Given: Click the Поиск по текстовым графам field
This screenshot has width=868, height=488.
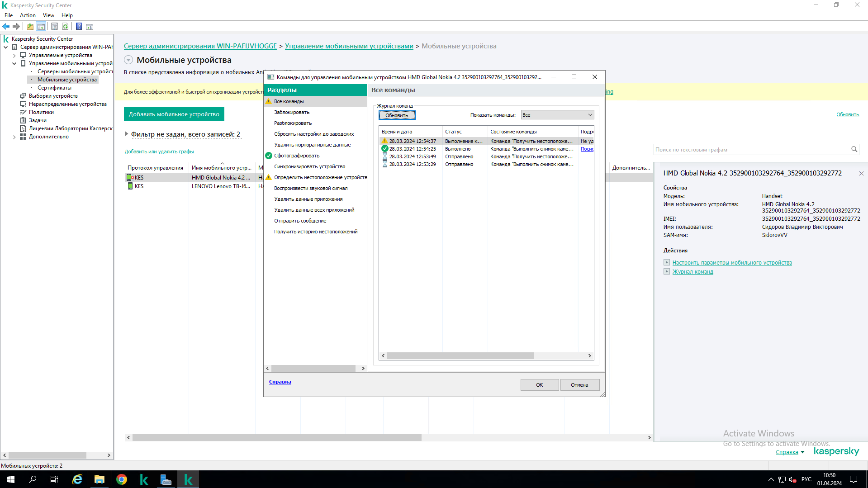Looking at the screenshot, I should tap(752, 150).
